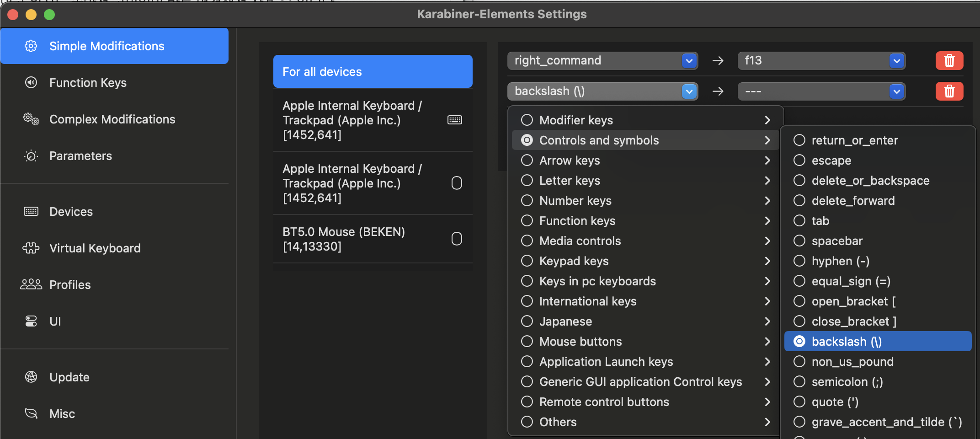
Task: Choose the Application Launch keys category
Action: 645,362
